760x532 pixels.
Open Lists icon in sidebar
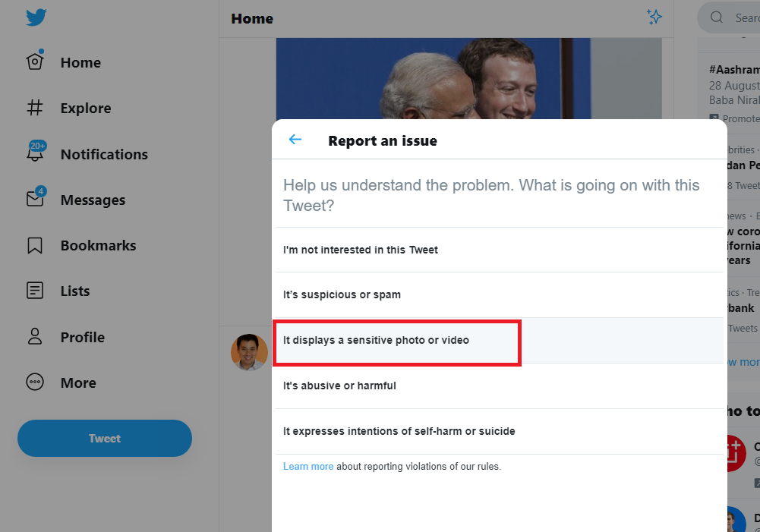tap(35, 291)
